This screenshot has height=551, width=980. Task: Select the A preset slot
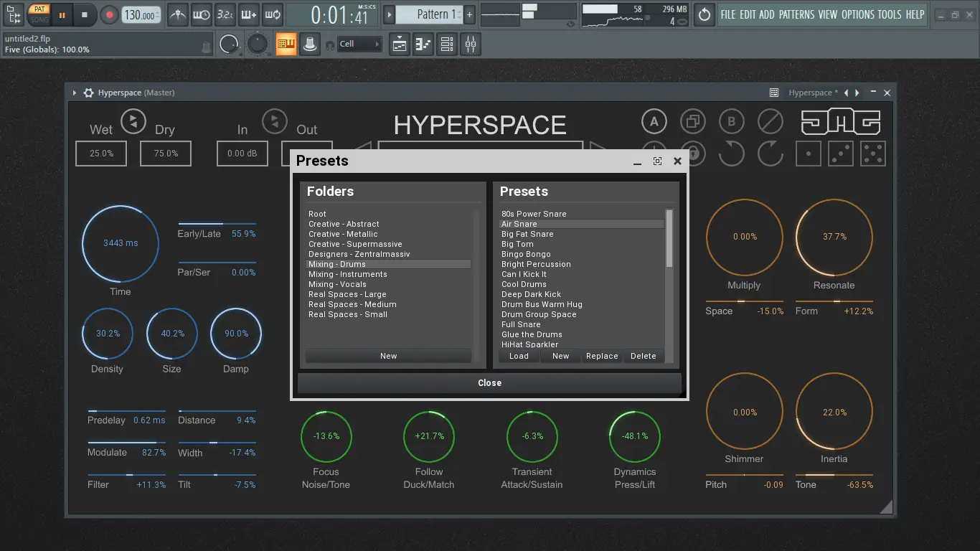pyautogui.click(x=654, y=122)
